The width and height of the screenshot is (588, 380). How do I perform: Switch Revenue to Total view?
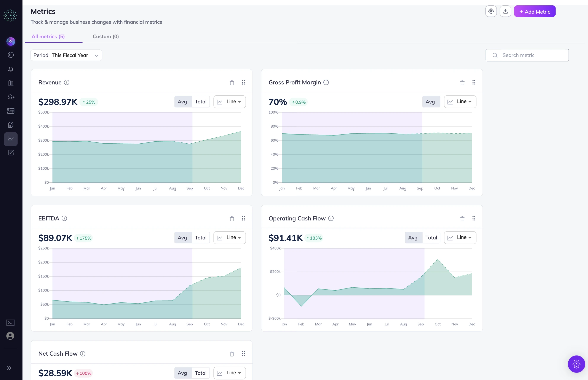point(201,102)
